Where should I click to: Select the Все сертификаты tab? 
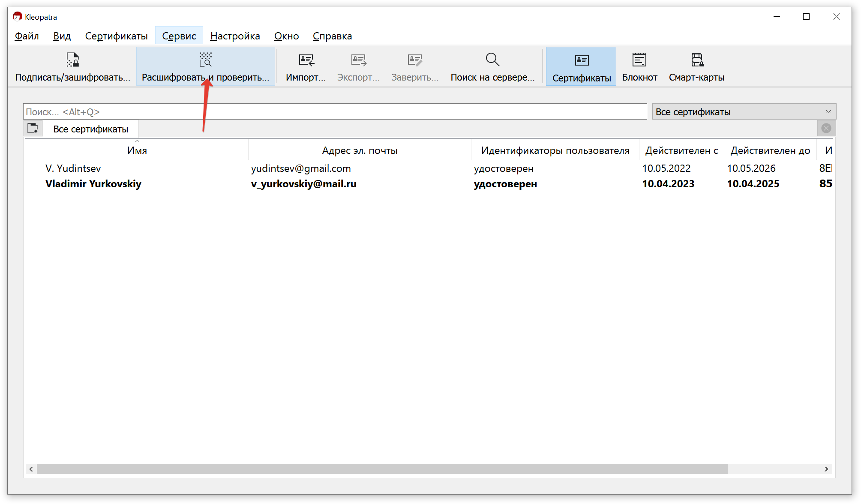90,129
